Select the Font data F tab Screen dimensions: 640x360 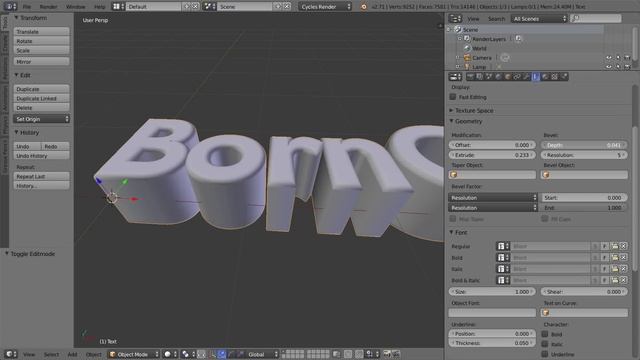point(536,77)
